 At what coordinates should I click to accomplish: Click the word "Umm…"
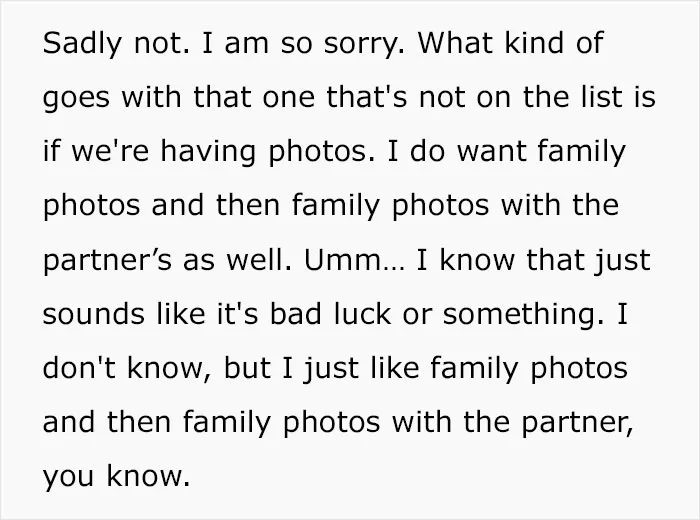(x=354, y=260)
